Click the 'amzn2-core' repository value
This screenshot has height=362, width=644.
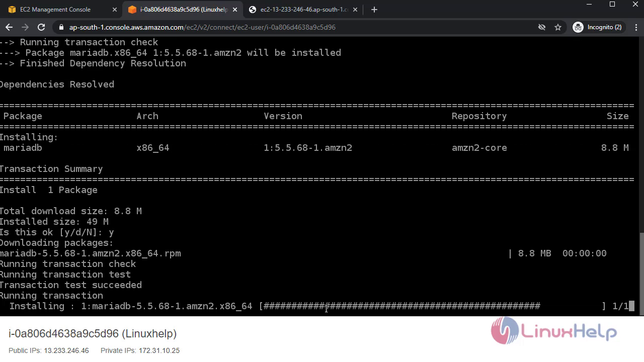click(479, 147)
